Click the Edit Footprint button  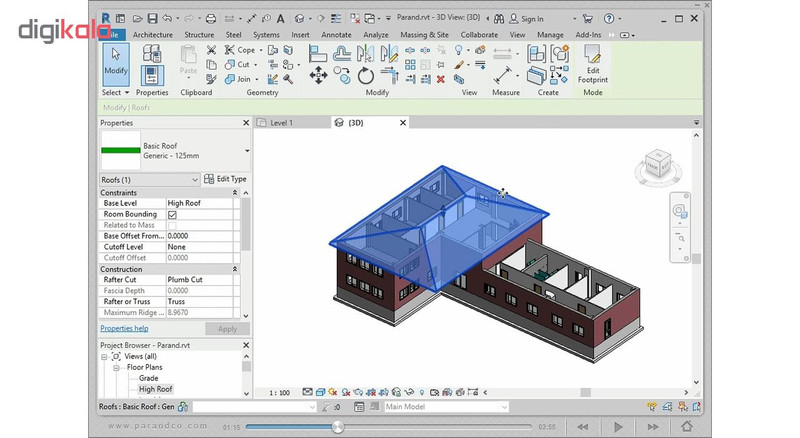593,64
